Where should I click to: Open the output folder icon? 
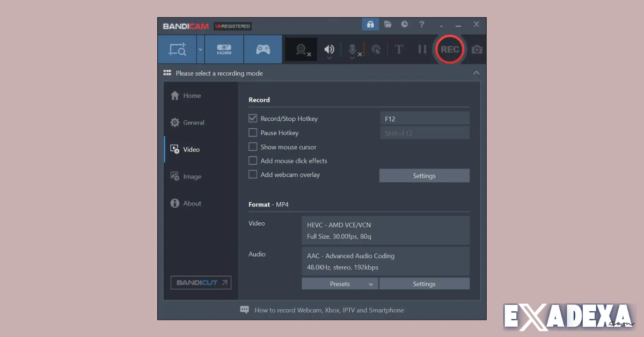387,24
